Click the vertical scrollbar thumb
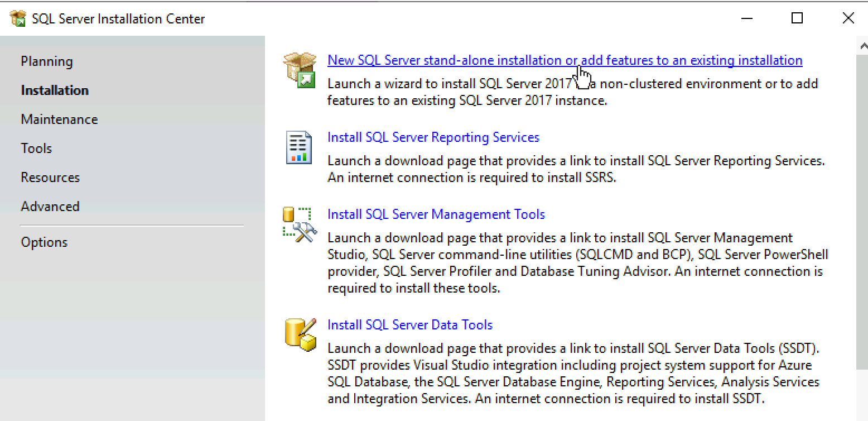The width and height of the screenshot is (868, 421). point(862,211)
